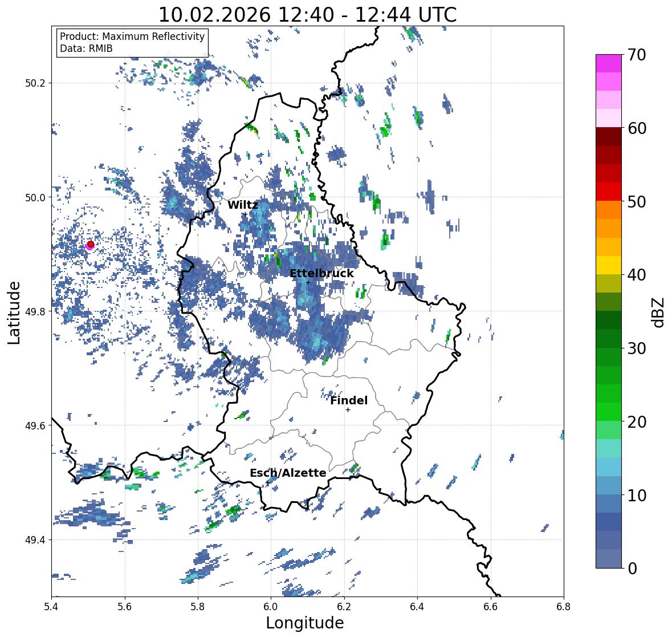Click the 'Product: Maximum Reflectivity' legend text
Screen dimensions: 672x637
[132, 36]
